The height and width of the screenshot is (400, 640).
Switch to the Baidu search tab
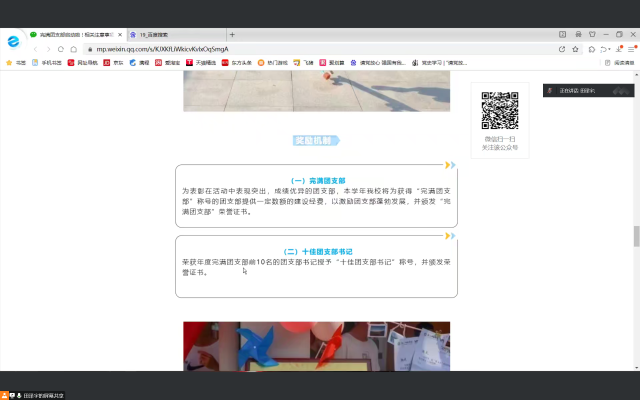(176, 35)
